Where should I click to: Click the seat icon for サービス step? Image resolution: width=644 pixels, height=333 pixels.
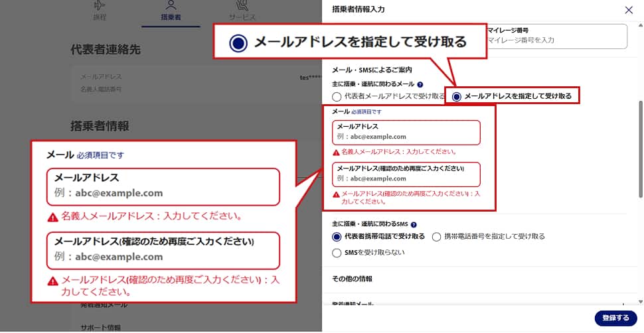coord(242,5)
